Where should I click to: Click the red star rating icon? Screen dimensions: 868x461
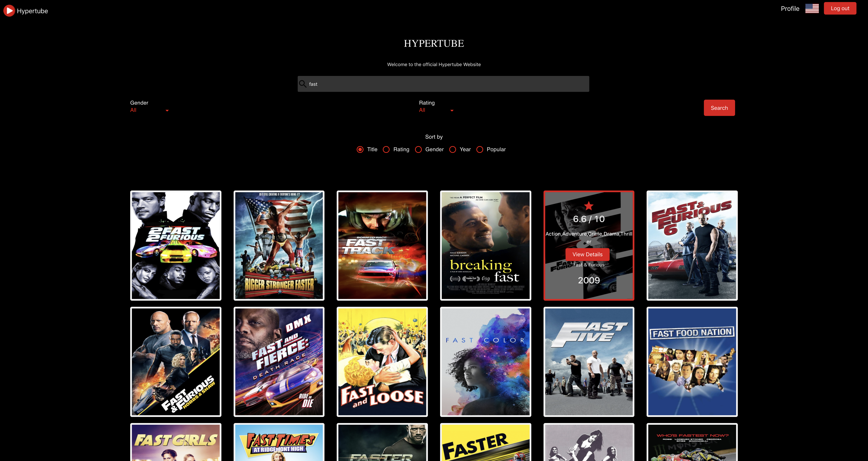[589, 206]
